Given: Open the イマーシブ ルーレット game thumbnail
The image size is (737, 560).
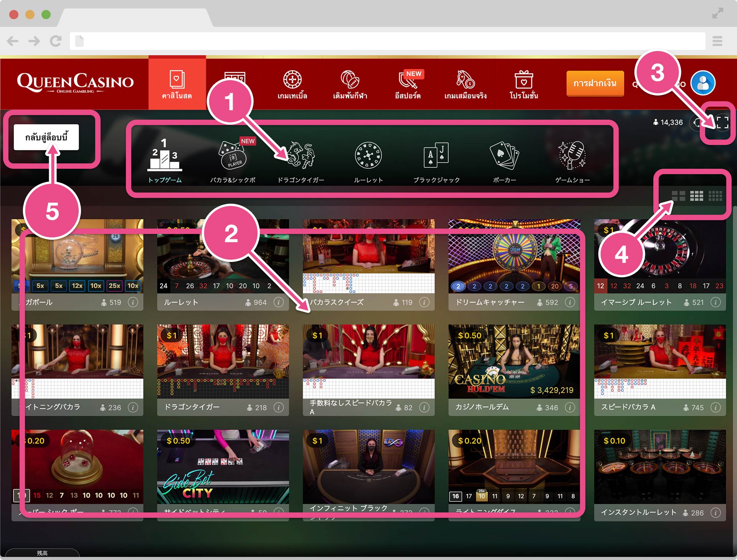Looking at the screenshot, I should tap(660, 256).
